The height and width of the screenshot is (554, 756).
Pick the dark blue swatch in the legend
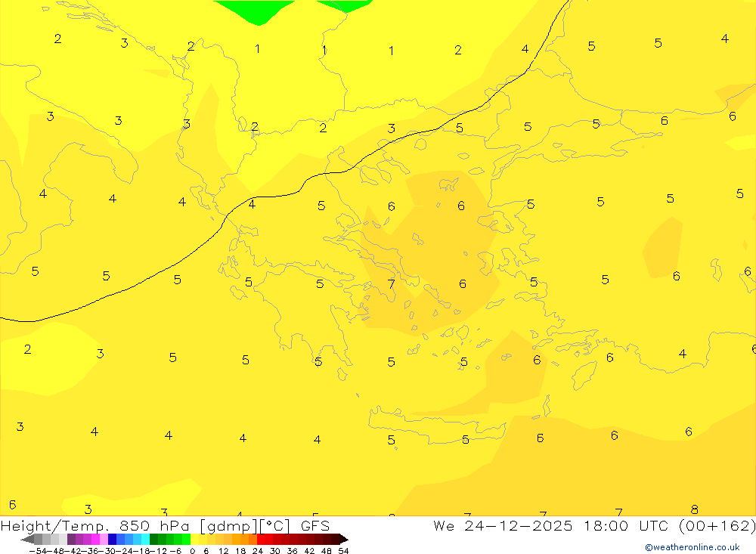112,540
